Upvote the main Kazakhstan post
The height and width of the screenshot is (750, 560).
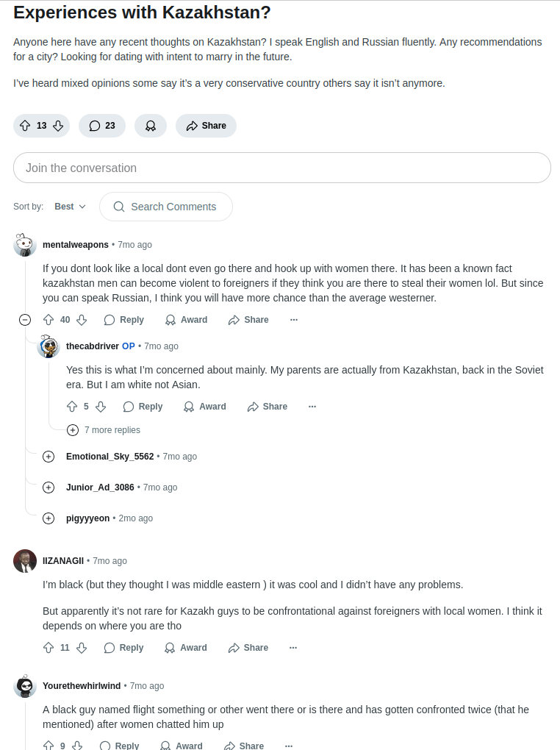point(25,126)
